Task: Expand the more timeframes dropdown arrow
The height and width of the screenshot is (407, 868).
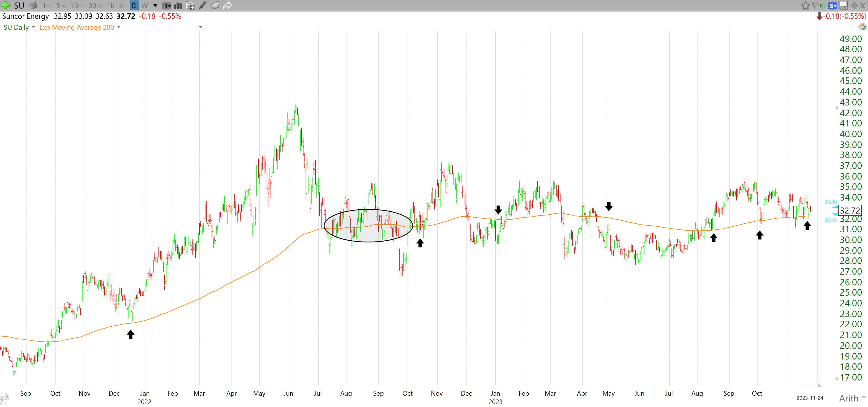Action: (x=155, y=5)
